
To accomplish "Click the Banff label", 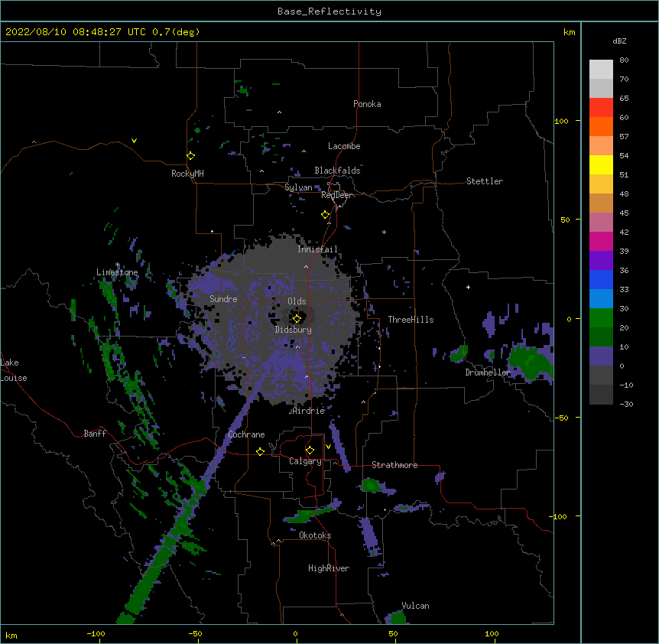I will [x=95, y=434].
